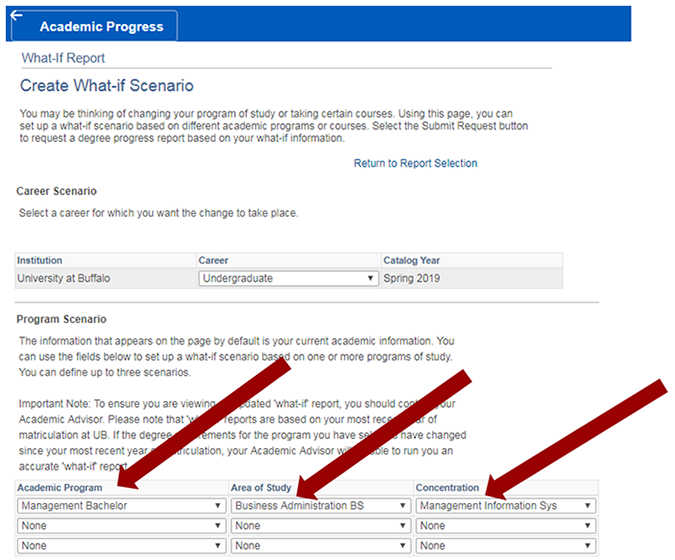Image resolution: width=675 pixels, height=560 pixels.
Task: Open second-row Academic Program dropdown
Action: coord(121,526)
